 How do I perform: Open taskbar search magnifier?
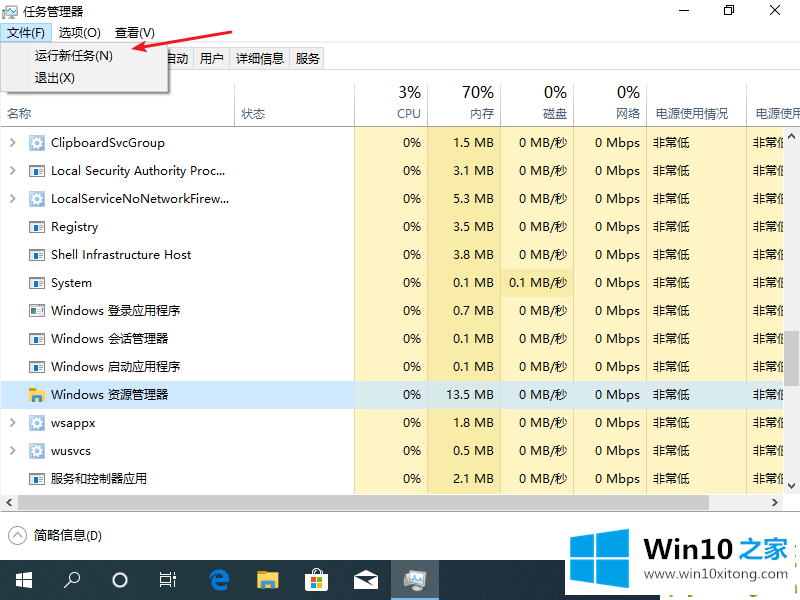72,580
